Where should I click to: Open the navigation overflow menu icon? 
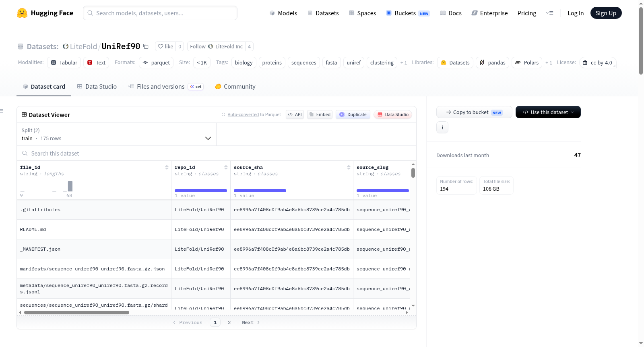click(549, 13)
